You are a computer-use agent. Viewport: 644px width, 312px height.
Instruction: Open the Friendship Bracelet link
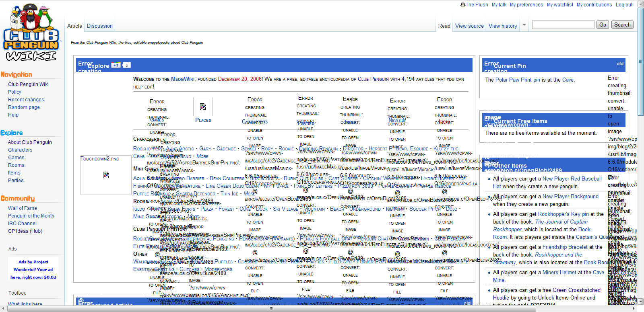click(565, 247)
